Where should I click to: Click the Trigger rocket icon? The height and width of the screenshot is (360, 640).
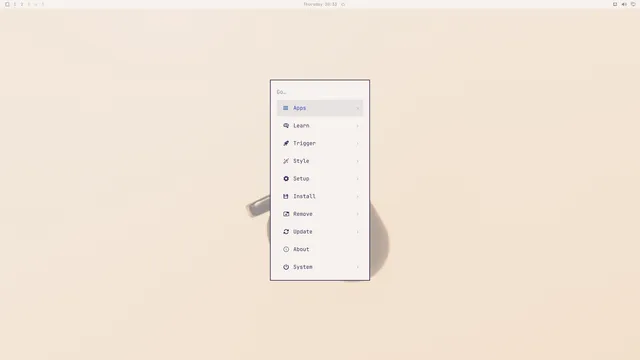tap(286, 143)
